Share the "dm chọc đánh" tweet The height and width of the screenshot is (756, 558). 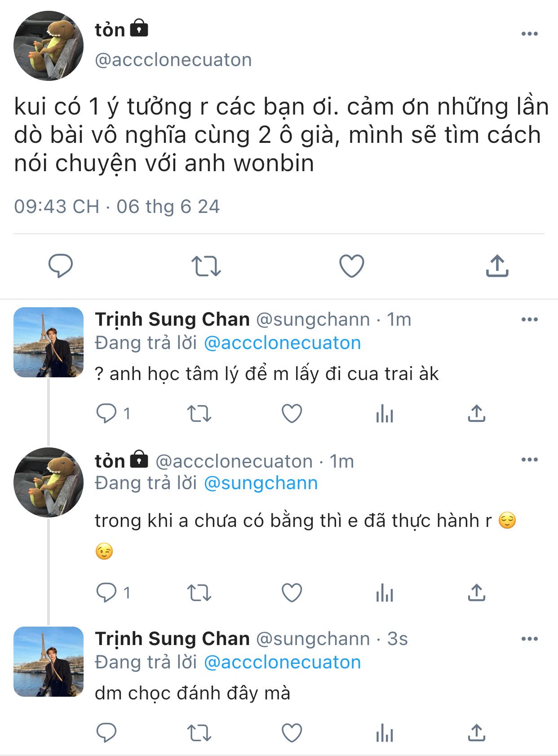point(476,733)
